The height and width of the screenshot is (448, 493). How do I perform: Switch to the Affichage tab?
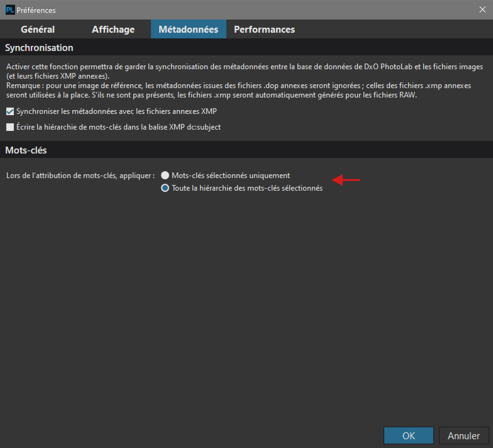(x=113, y=29)
